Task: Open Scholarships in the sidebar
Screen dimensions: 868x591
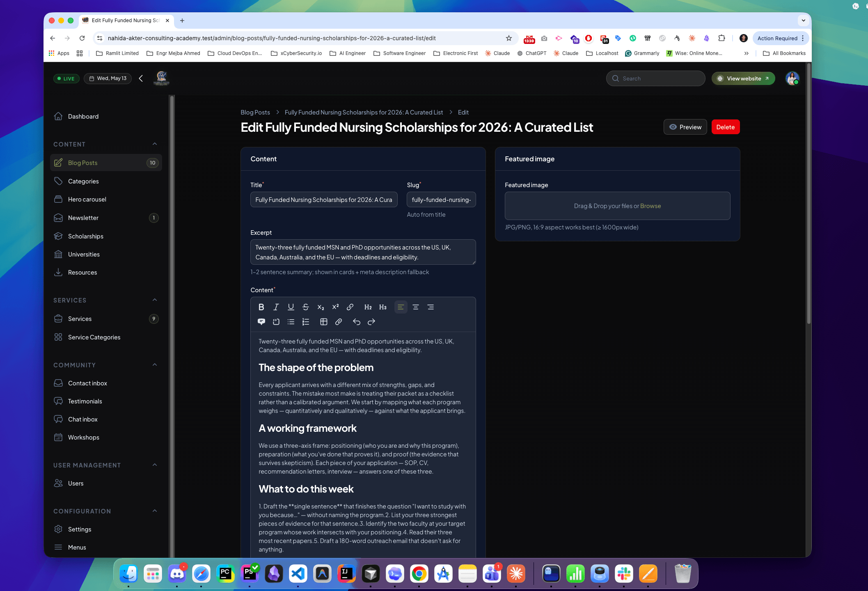Action: 106,236
